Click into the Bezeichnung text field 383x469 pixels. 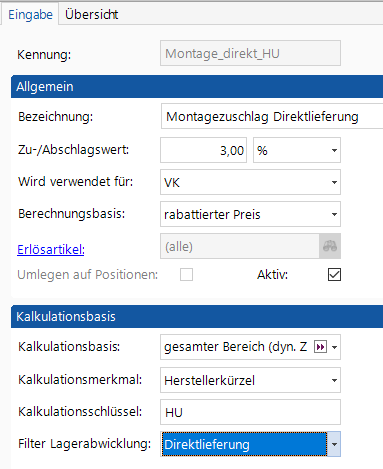[x=272, y=116]
